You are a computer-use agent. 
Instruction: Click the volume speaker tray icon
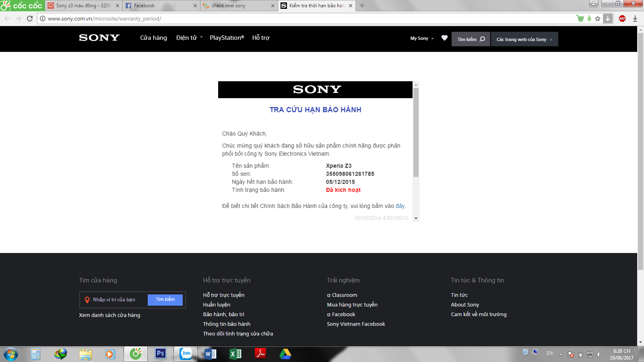pos(600,354)
